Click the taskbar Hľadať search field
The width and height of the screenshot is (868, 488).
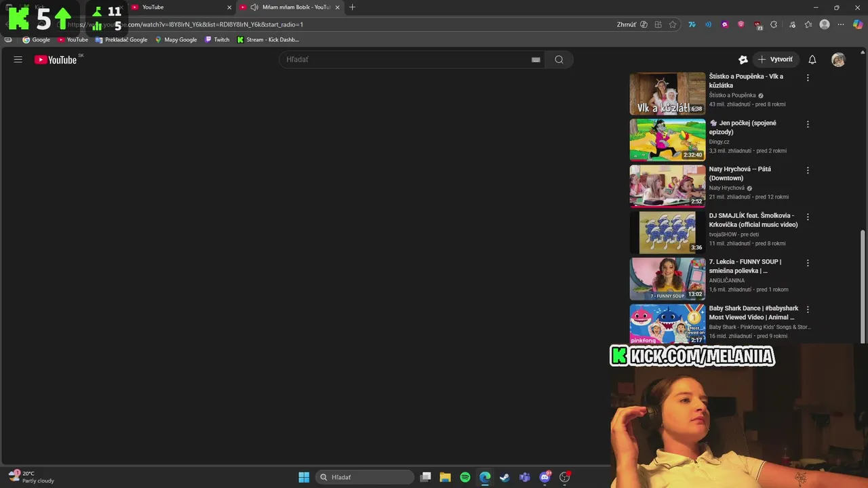366,477
